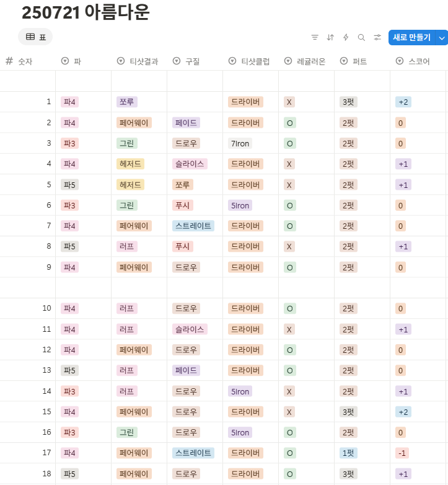Click the O regular-on tag in row 10
448x485 pixels.
pos(290,308)
